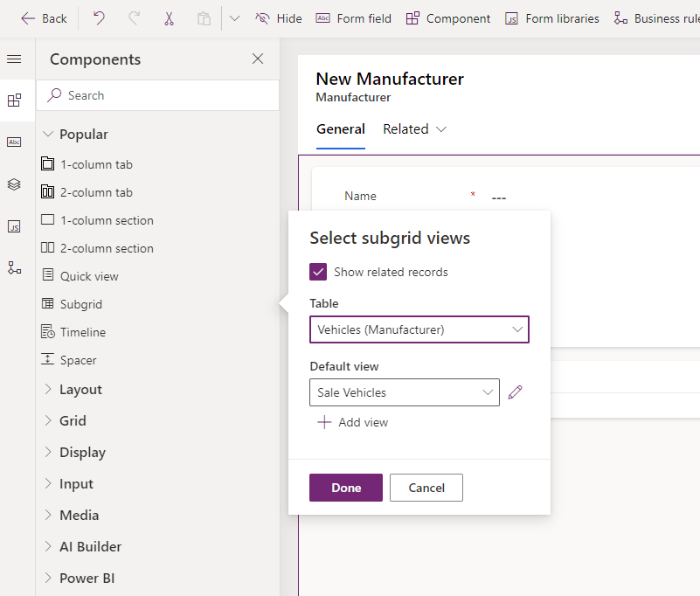Open the Default view dropdown
The height and width of the screenshot is (596, 700).
(404, 392)
